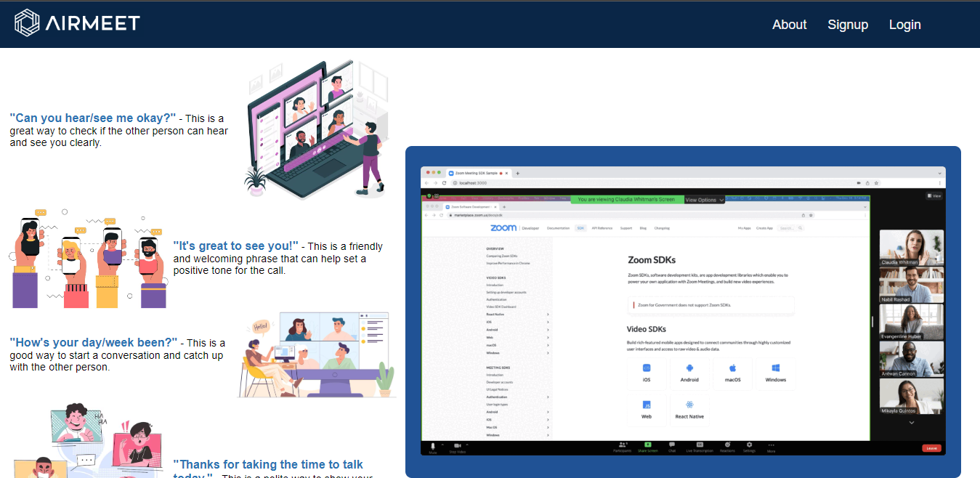The image size is (980, 478).
Task: Click the iOS SDK card icon
Action: coord(647,368)
